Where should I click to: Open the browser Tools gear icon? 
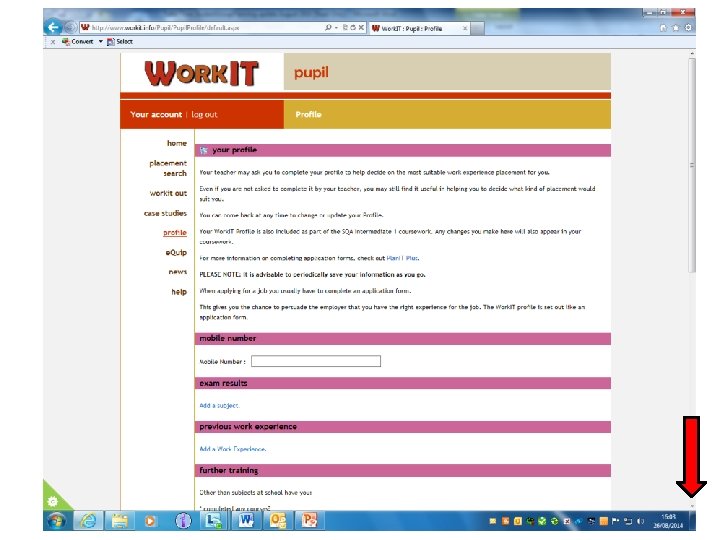[688, 28]
